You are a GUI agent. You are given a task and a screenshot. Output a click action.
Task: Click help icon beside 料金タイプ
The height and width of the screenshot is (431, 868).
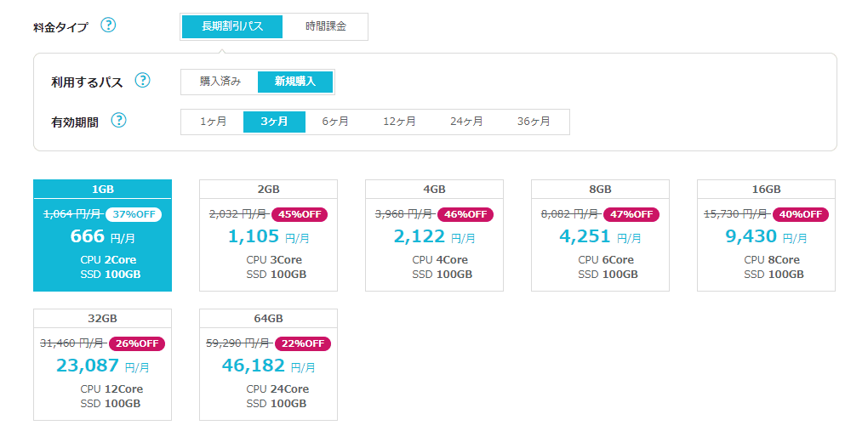coord(109,25)
